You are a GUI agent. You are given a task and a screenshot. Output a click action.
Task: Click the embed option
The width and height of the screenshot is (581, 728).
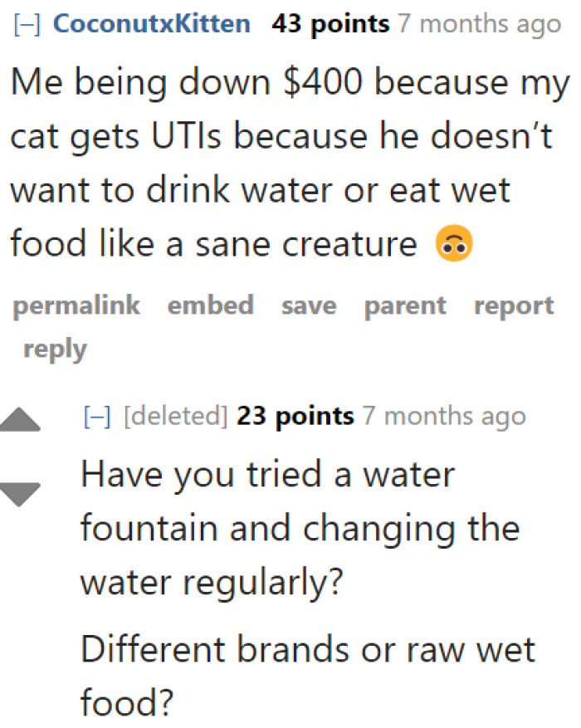[210, 306]
